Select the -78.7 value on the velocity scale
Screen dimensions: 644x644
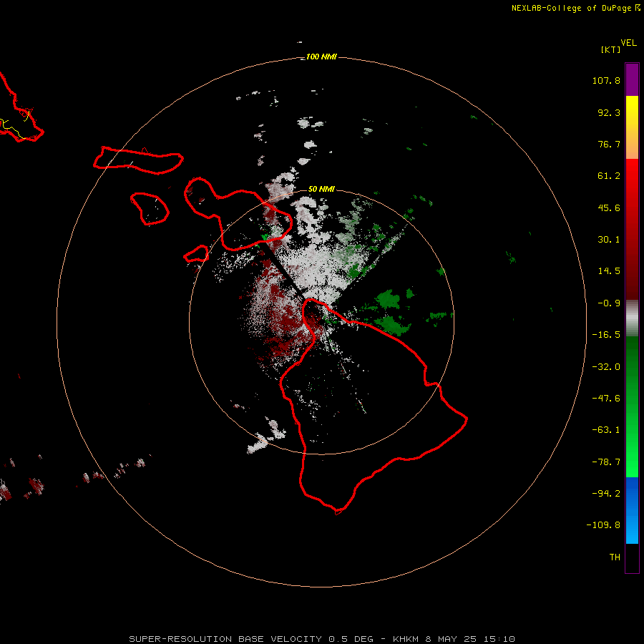point(606,462)
